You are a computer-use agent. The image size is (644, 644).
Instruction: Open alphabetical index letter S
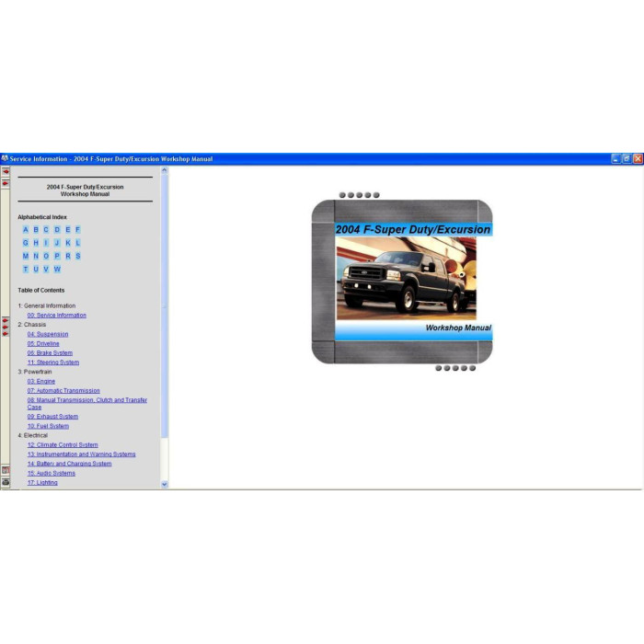(77, 256)
